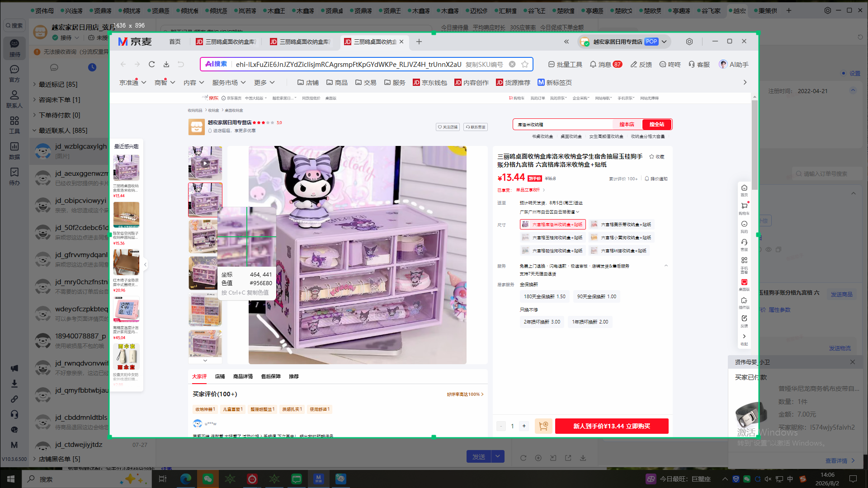The width and height of the screenshot is (868, 488).
Task: Collapse the 服务 section chevron
Action: pos(666,266)
